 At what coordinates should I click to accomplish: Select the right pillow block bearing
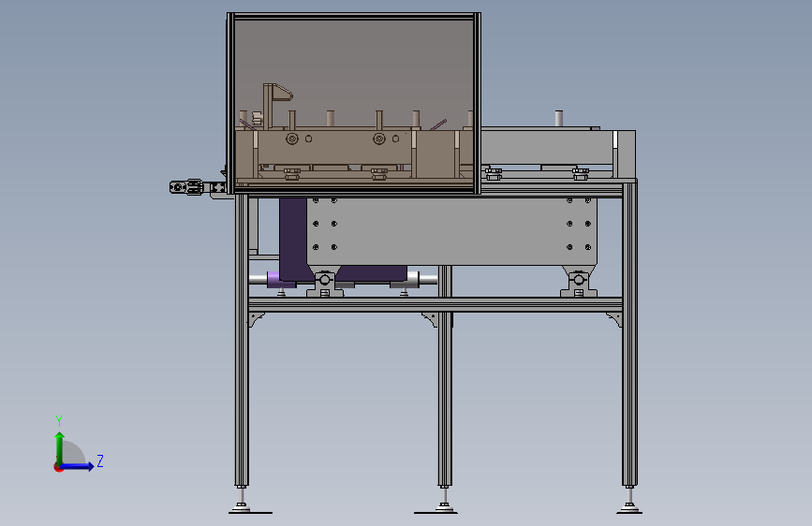pos(579,282)
